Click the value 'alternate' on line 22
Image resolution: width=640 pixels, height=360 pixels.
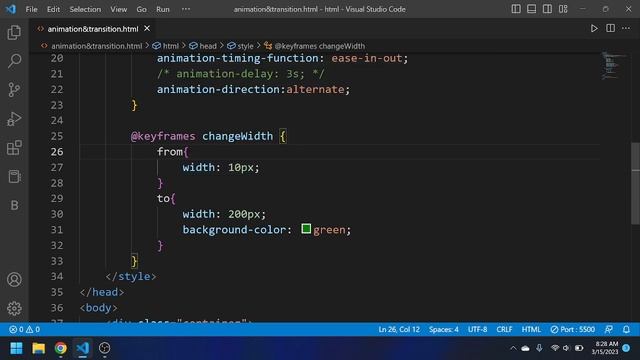click(315, 89)
